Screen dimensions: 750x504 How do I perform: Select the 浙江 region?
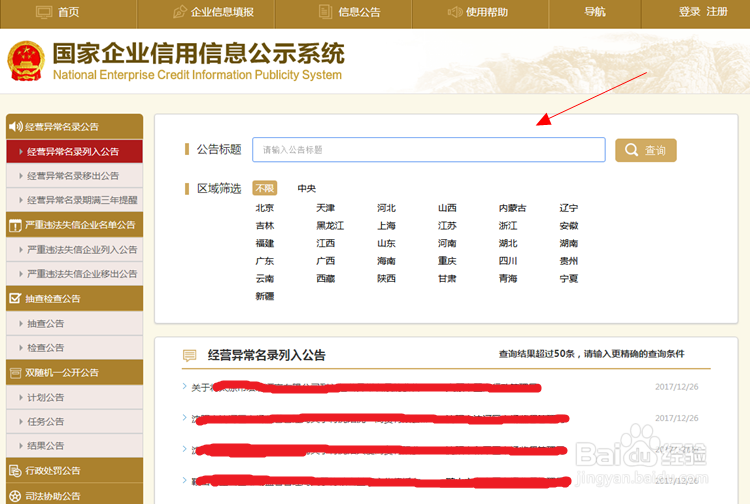(508, 226)
